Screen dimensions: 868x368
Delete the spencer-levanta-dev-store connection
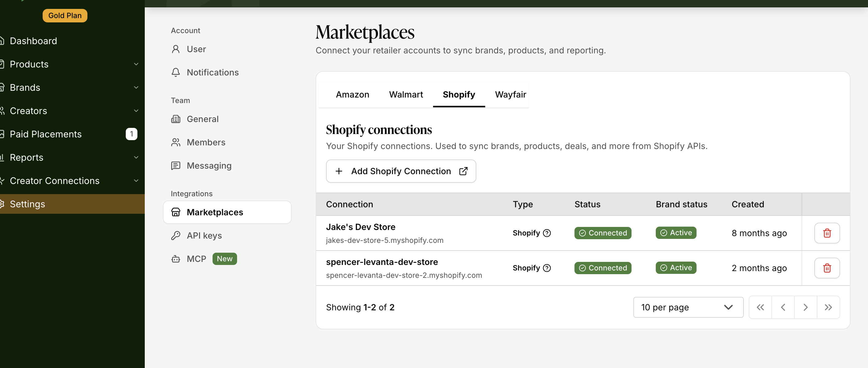click(827, 268)
